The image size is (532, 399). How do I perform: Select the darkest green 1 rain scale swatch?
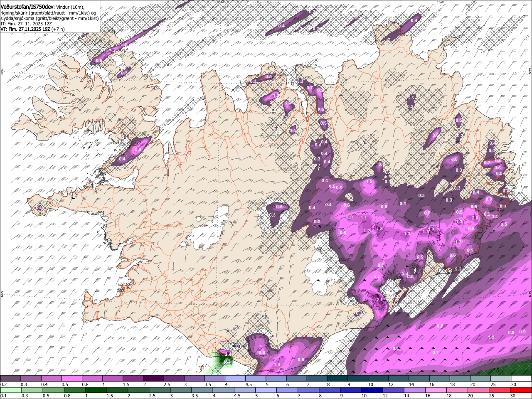point(96,390)
